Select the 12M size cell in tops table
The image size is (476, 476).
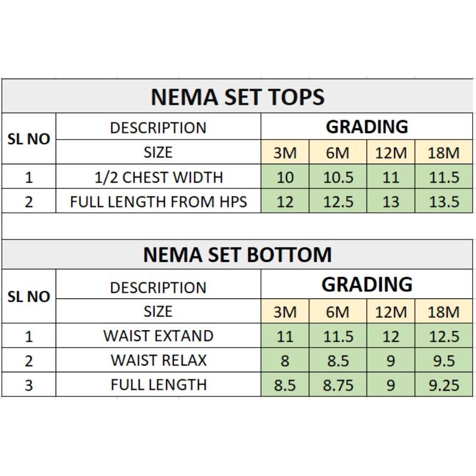click(x=391, y=152)
